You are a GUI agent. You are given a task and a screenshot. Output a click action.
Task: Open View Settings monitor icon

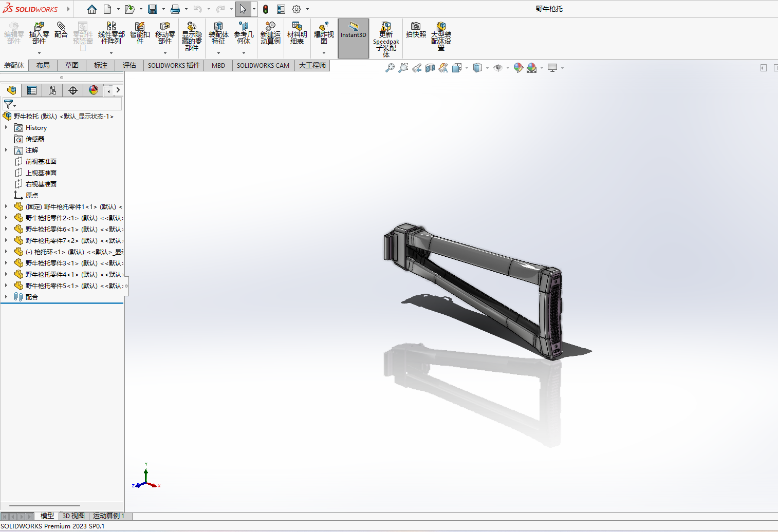(552, 68)
